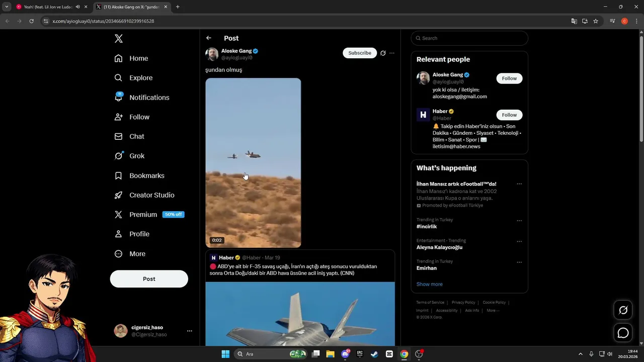The image size is (644, 362).
Task: Click the site information icon in address bar
Action: [46, 21]
